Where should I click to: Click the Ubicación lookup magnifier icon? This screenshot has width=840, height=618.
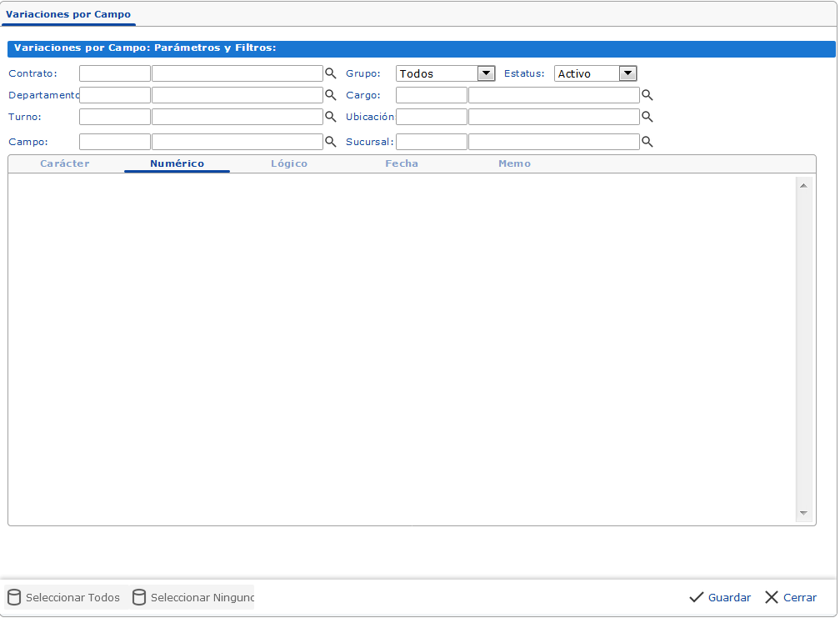point(647,117)
